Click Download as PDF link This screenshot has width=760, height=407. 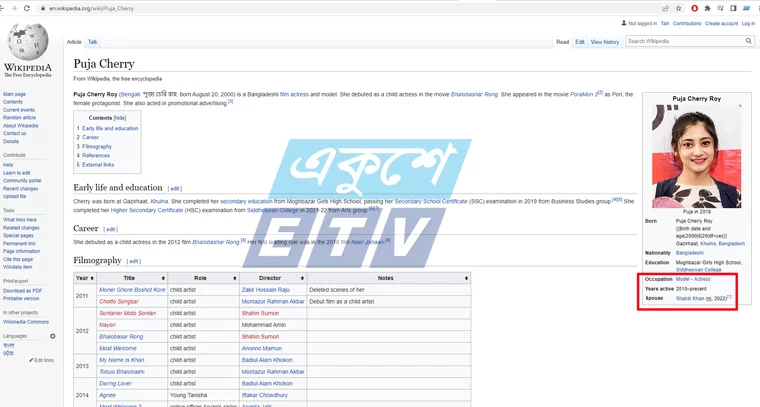[x=22, y=291]
